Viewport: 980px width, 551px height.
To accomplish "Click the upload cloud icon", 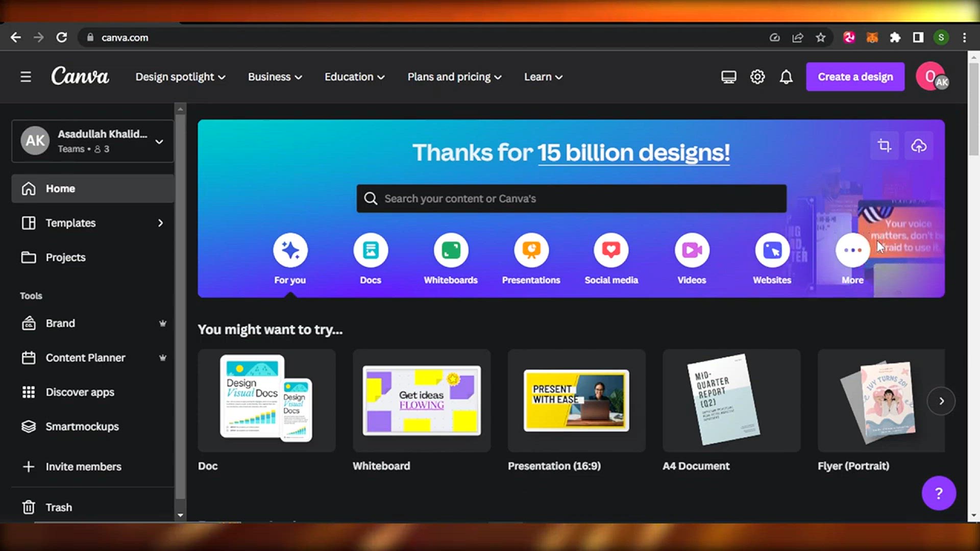I will [919, 146].
